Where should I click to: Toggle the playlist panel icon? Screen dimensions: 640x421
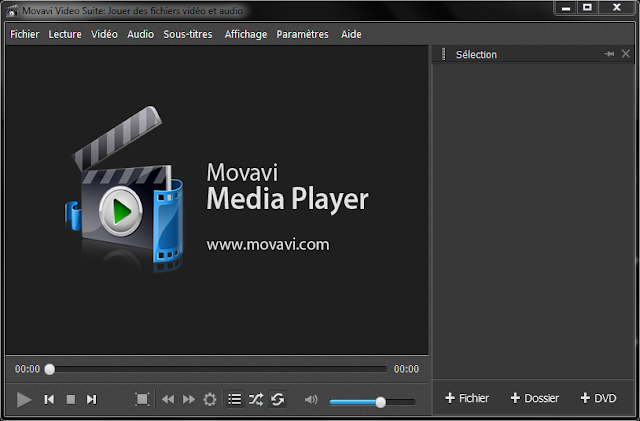click(x=235, y=399)
